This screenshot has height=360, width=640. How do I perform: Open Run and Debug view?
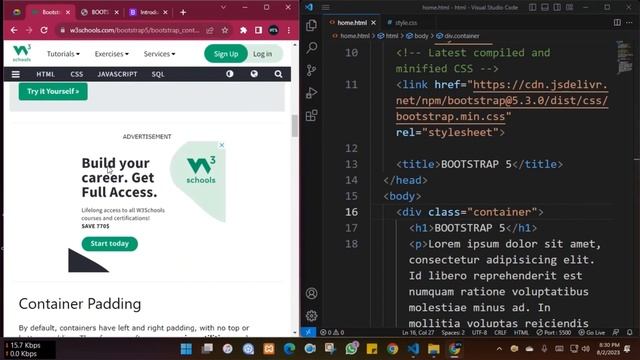tap(311, 93)
